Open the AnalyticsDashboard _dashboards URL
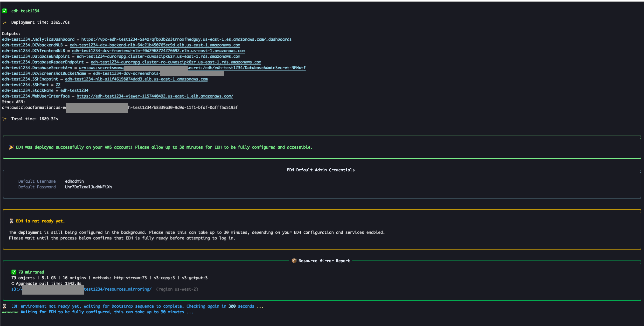This screenshot has width=644, height=326. 186,39
